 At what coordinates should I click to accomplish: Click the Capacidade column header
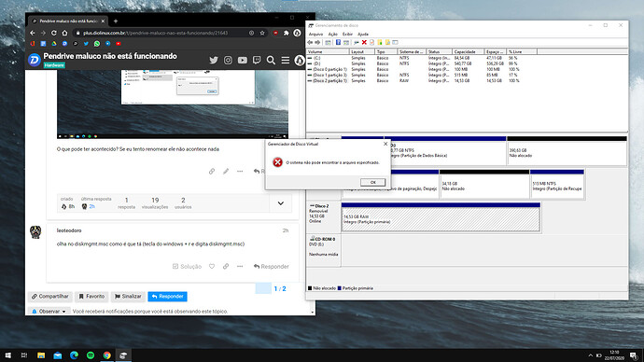(x=469, y=51)
